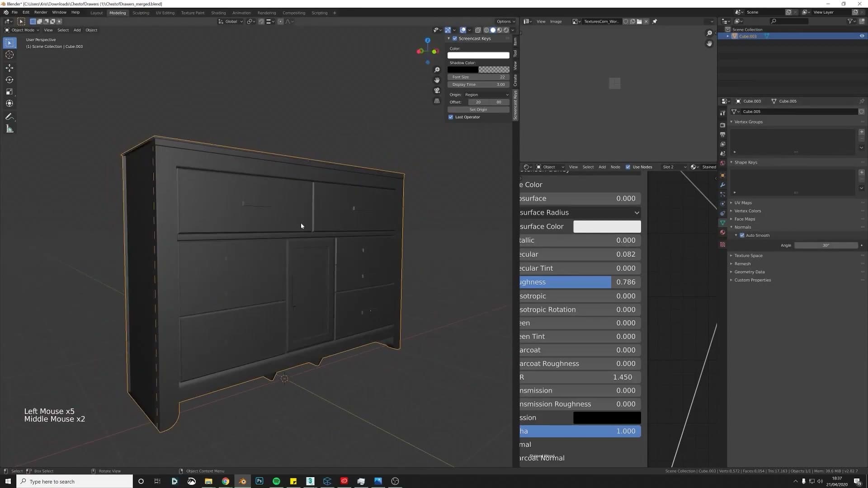Click the Auto Smooth Angle field
Image resolution: width=868 pixels, height=488 pixels.
(826, 245)
